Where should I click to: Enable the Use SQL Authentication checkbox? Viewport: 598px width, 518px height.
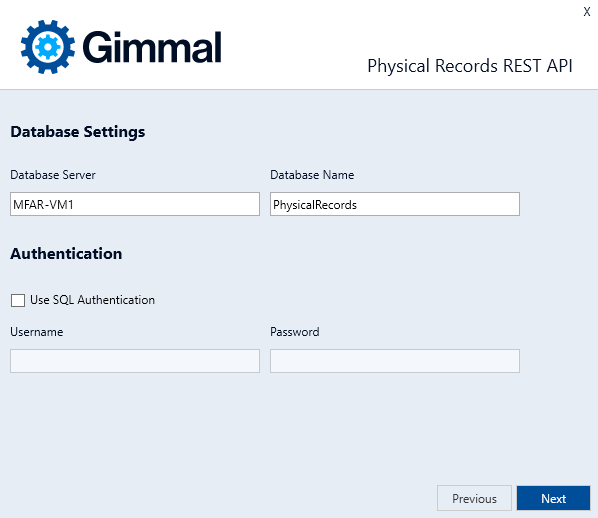(18, 300)
